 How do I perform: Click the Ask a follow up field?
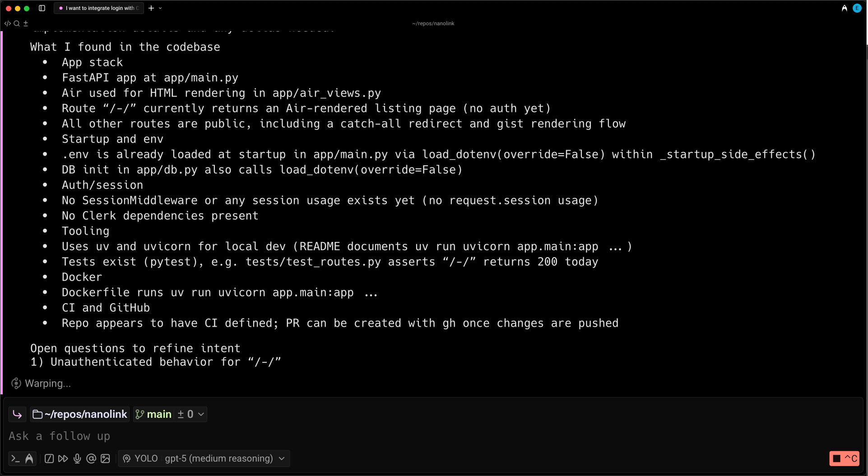click(433, 436)
